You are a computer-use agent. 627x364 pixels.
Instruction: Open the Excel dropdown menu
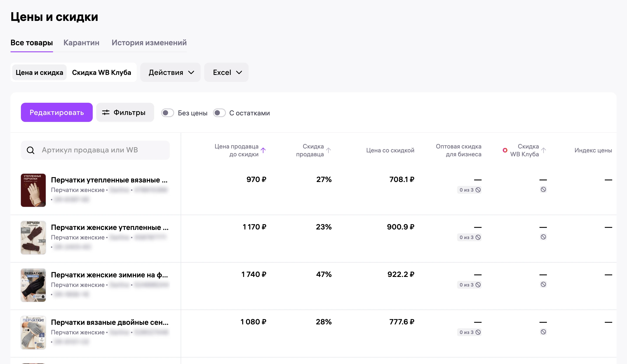click(226, 72)
